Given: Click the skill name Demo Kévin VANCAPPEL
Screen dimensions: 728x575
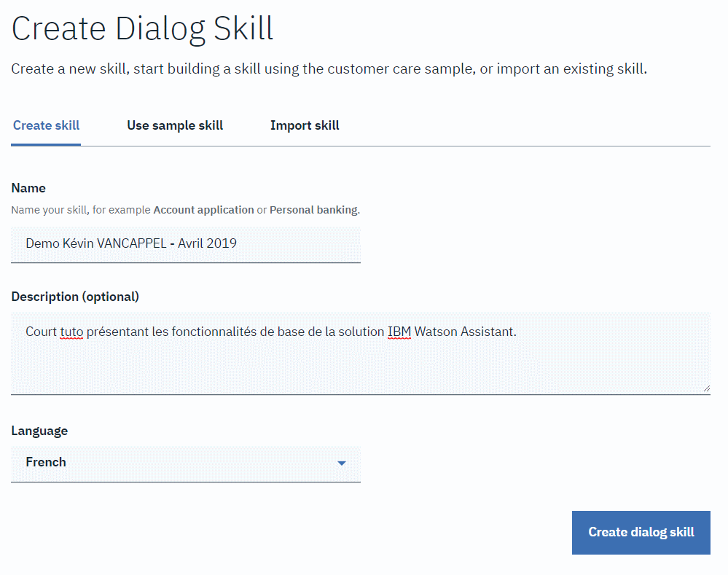Looking at the screenshot, I should [130, 243].
